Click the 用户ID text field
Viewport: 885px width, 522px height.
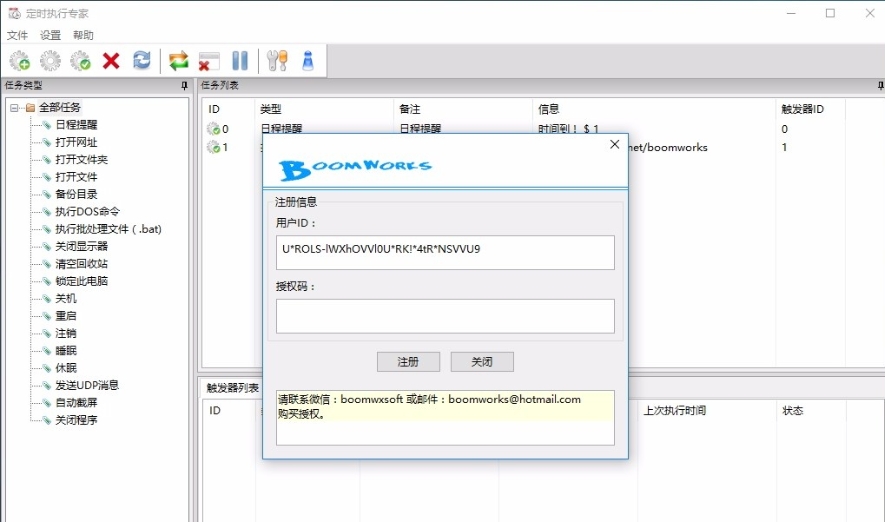pos(445,252)
